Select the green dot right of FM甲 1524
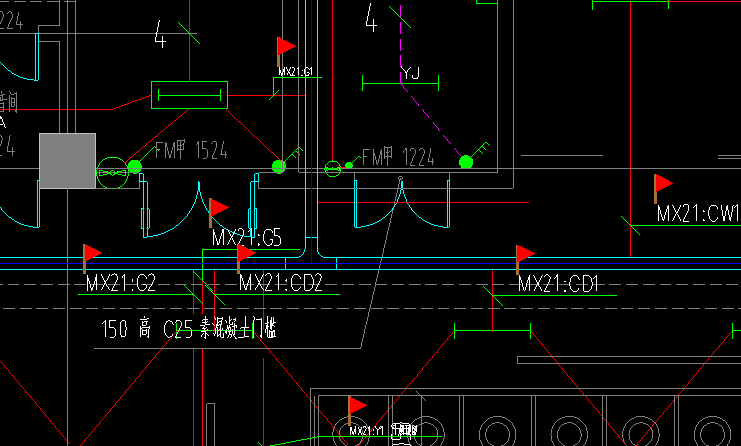 tap(279, 166)
